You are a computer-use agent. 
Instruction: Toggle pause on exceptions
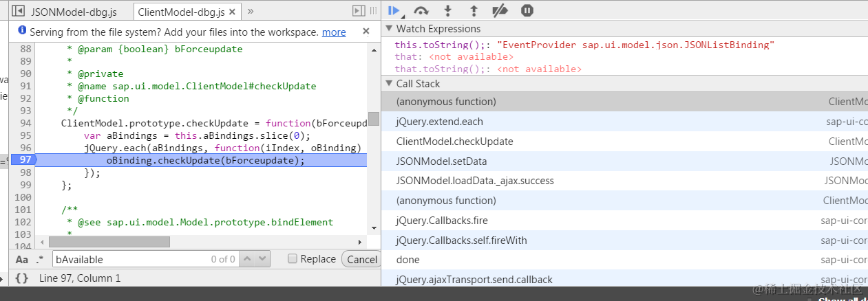pyautogui.click(x=527, y=10)
